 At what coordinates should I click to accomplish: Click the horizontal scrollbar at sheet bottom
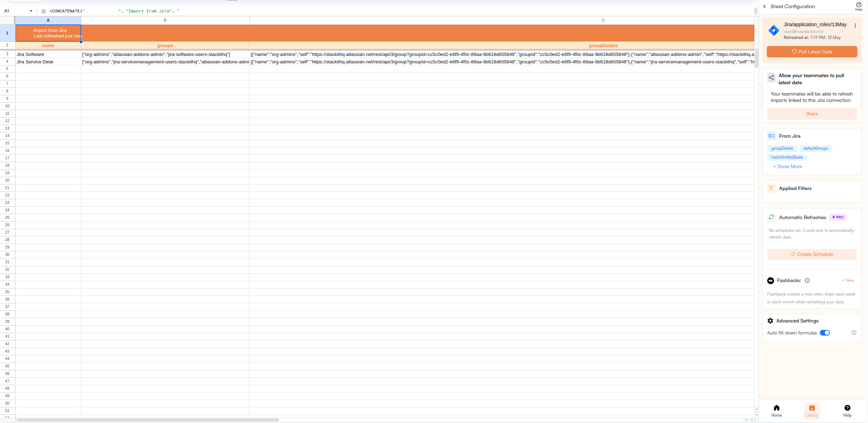click(148, 420)
